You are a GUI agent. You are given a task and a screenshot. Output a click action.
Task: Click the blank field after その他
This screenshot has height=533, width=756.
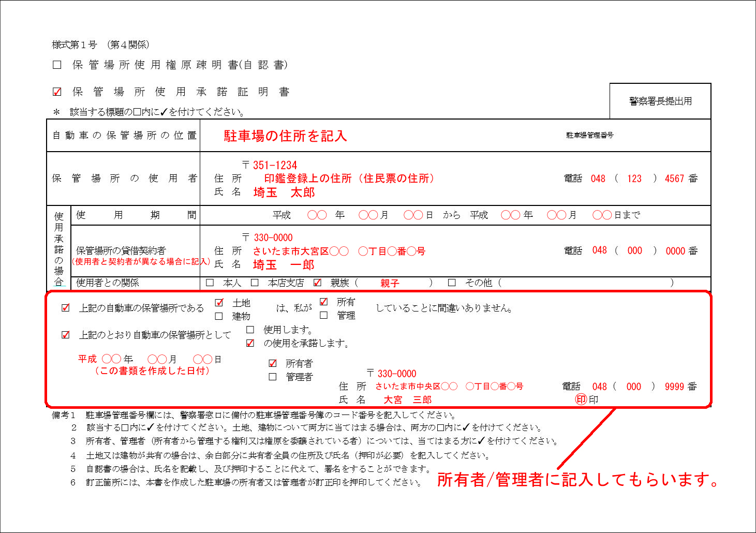tap(586, 283)
